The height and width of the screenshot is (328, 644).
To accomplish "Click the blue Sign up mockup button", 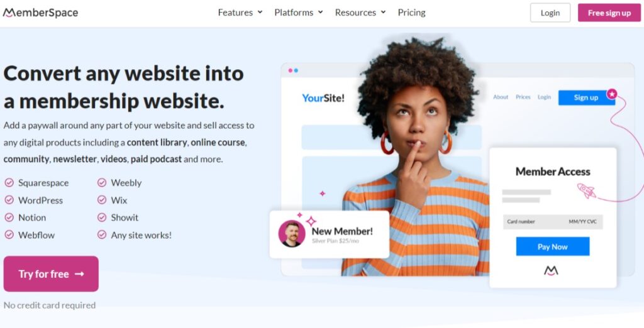I will click(x=586, y=97).
